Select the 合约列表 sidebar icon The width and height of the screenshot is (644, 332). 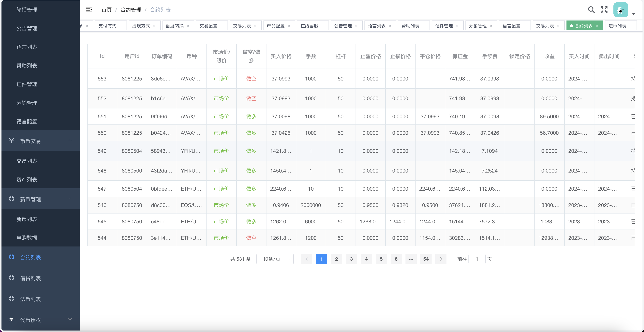11,257
